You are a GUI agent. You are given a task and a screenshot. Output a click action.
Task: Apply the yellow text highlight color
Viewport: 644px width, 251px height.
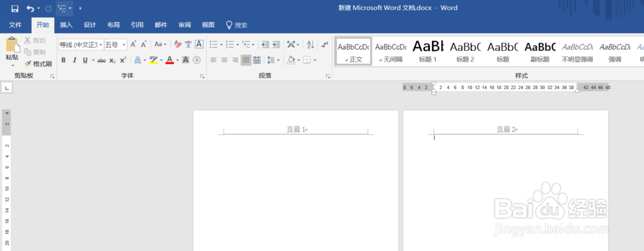(153, 60)
